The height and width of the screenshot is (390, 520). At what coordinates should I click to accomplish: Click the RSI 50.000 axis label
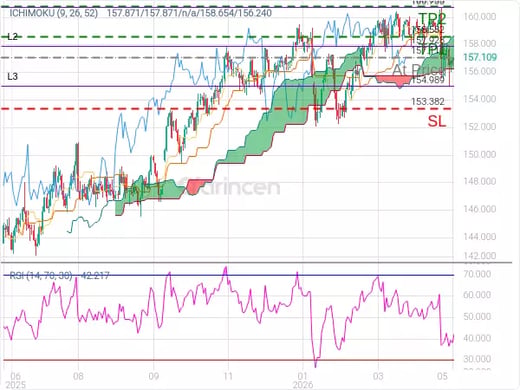(477, 317)
